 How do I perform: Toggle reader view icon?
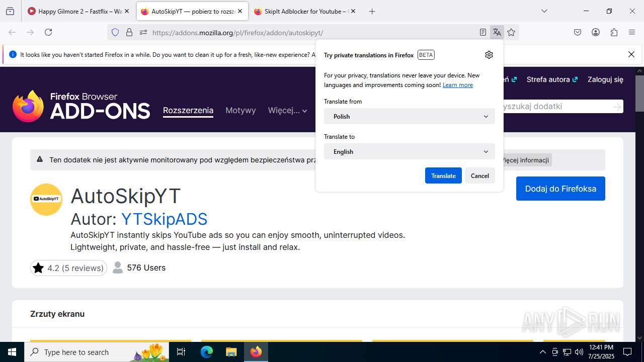[483, 32]
